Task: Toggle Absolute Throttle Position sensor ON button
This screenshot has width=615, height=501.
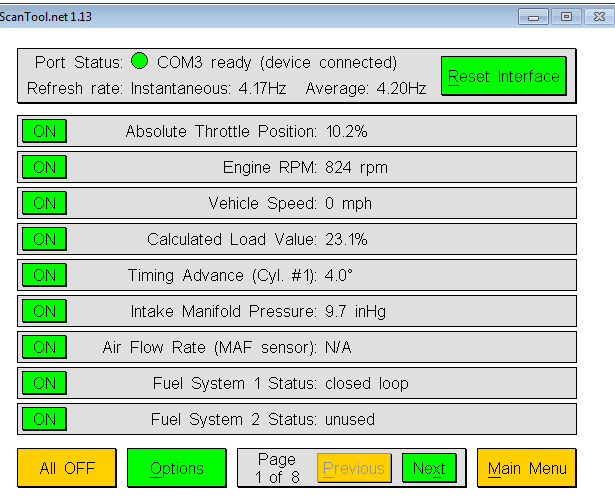Action: pos(44,131)
